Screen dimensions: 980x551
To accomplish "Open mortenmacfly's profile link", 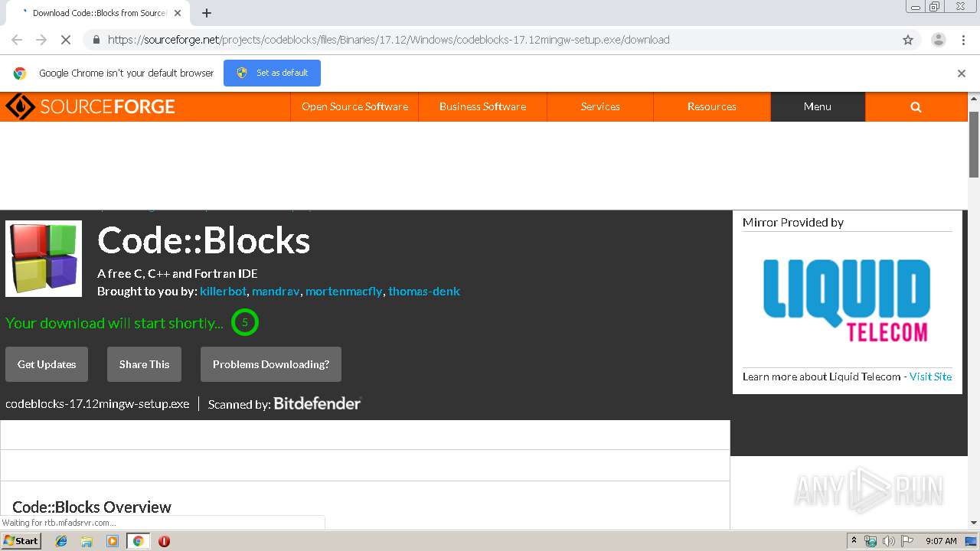I will (344, 291).
